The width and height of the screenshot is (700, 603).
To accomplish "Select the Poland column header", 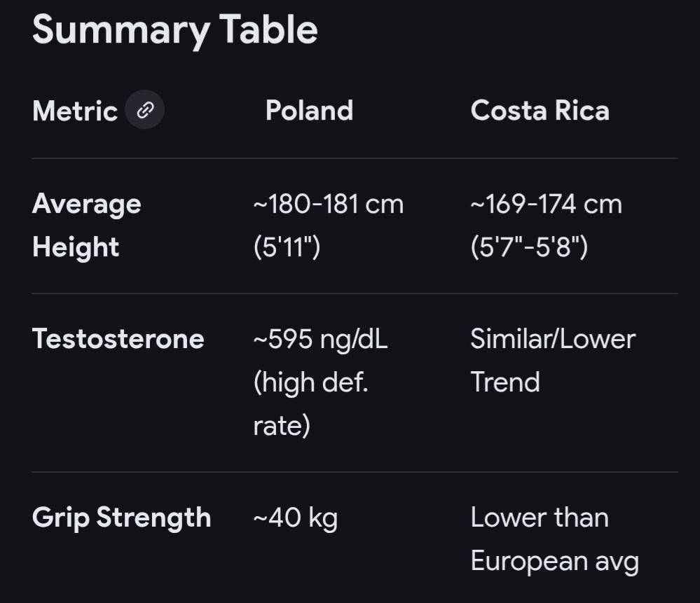I will click(x=309, y=111).
